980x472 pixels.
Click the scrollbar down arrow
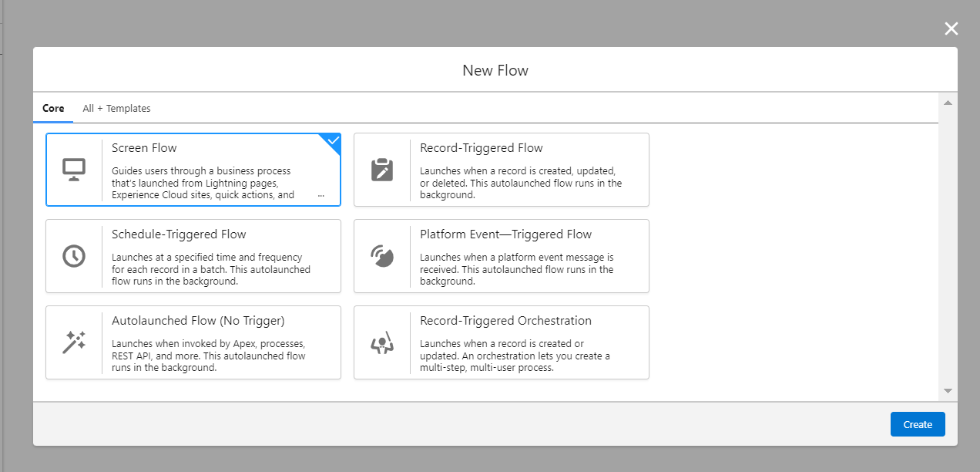click(948, 390)
